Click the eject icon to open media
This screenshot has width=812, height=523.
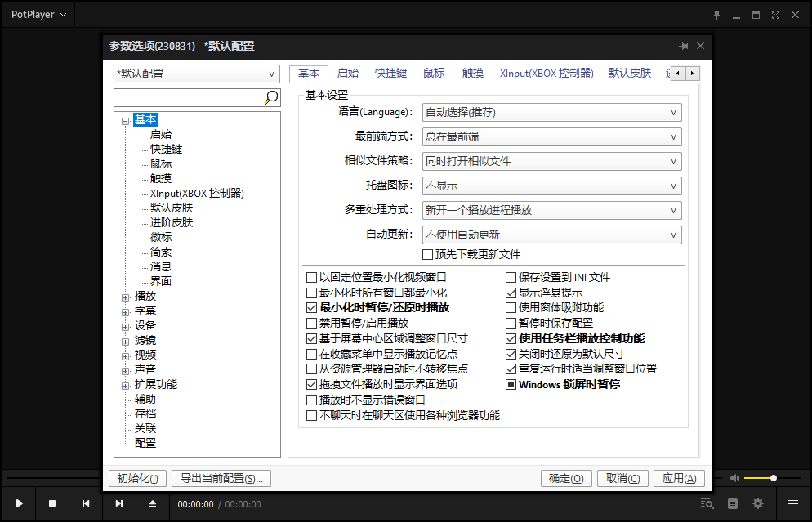pos(152,503)
